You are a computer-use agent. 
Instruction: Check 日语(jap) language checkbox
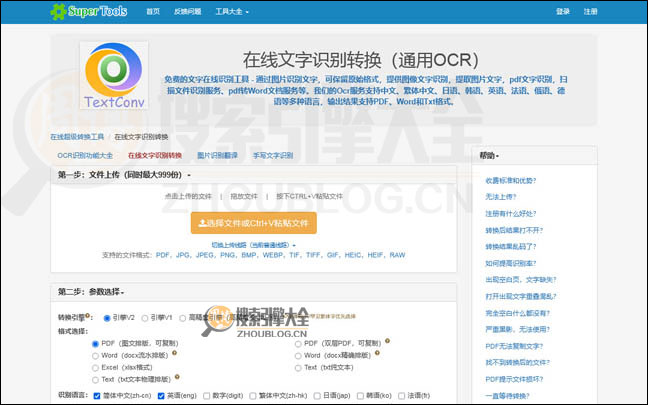[317, 396]
